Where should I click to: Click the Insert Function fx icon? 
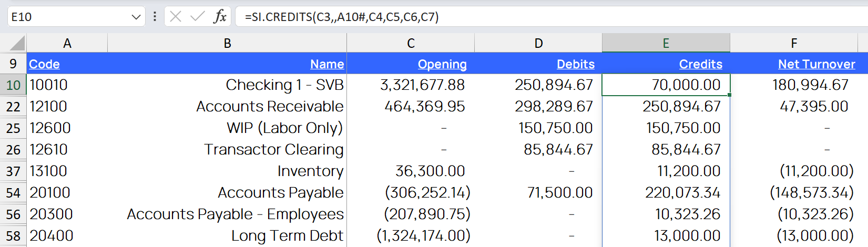[x=220, y=17]
